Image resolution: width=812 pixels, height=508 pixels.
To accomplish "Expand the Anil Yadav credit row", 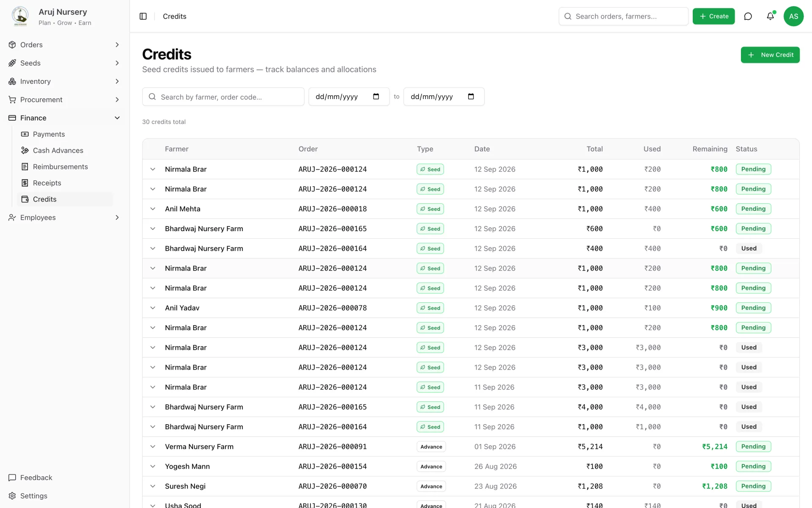I will coord(153,308).
